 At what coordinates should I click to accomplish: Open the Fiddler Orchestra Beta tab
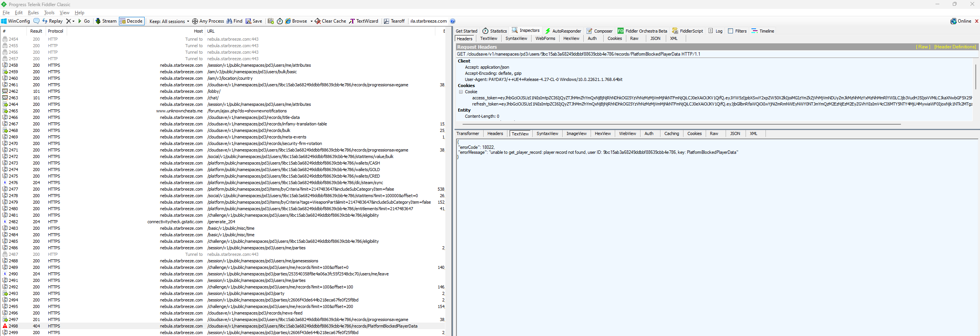tap(642, 31)
